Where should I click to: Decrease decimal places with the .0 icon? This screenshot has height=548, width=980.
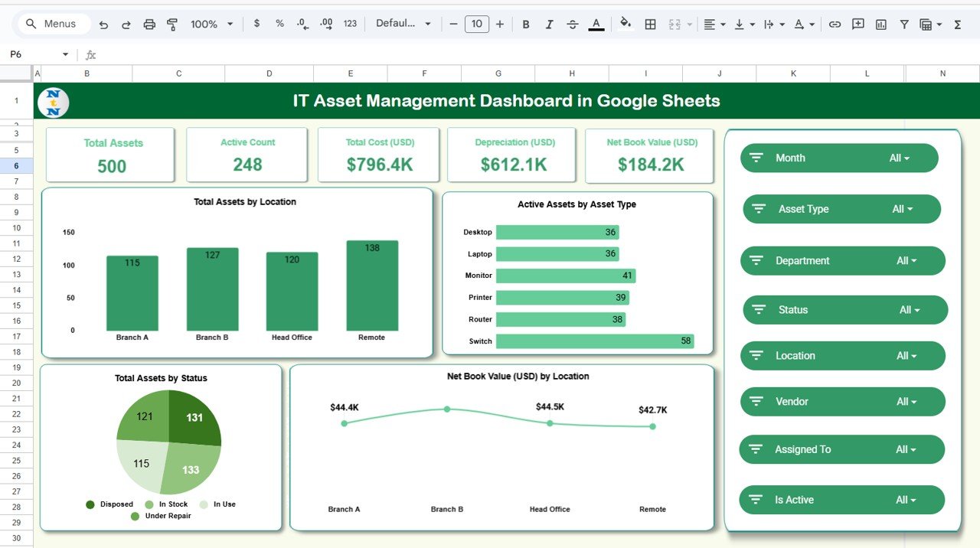tap(302, 24)
